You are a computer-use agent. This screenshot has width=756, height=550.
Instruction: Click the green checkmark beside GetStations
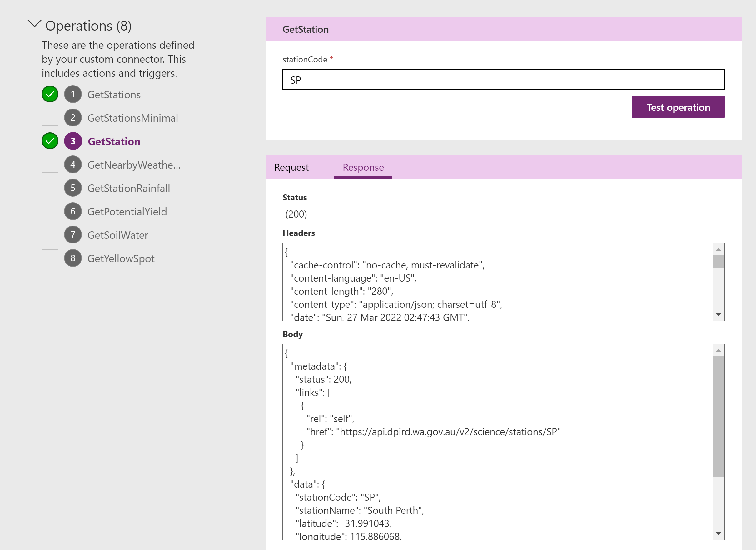(50, 94)
